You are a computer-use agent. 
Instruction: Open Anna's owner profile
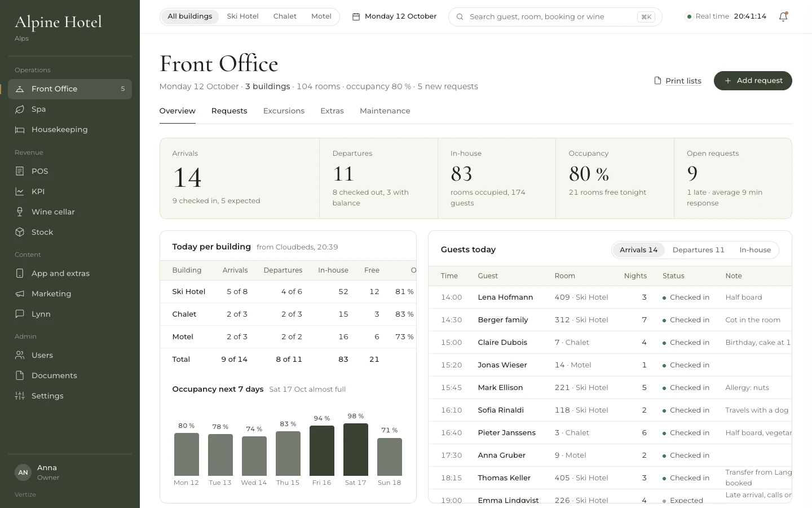pyautogui.click(x=70, y=472)
